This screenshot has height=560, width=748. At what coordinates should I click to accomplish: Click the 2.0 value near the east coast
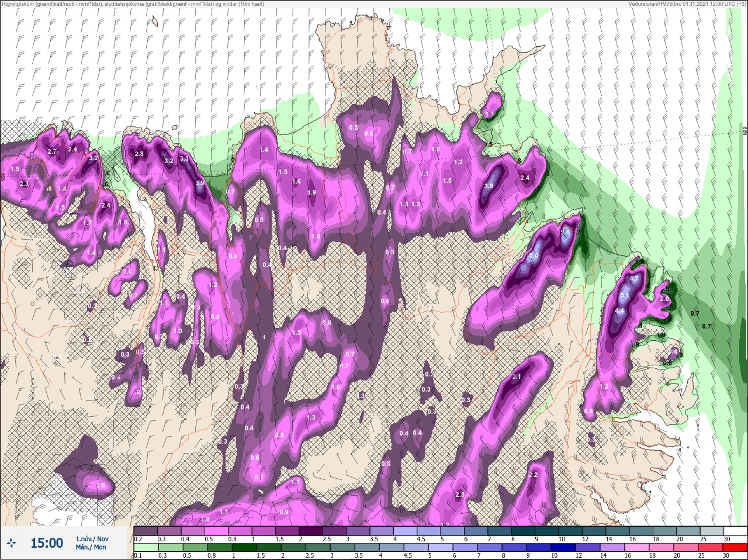coord(664,298)
